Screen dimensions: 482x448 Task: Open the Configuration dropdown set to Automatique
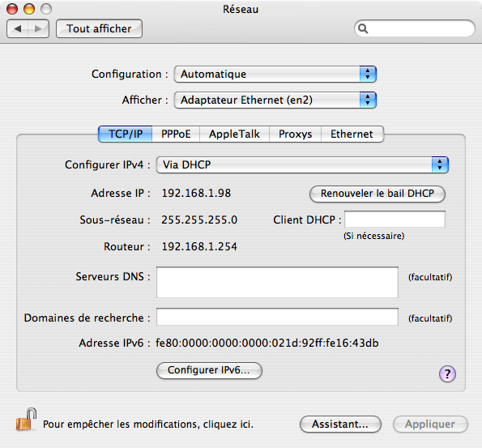pyautogui.click(x=275, y=74)
